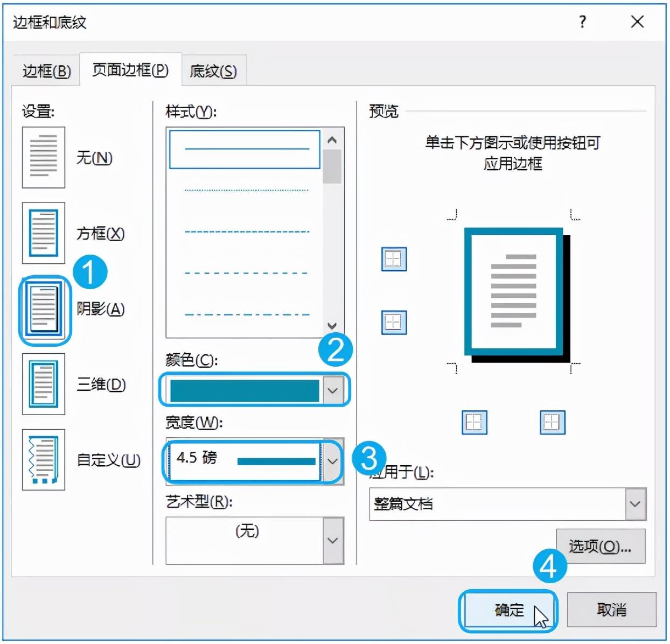Viewport: 670px width, 644px height.
Task: Toggle the right border button below preview
Action: pos(553,422)
